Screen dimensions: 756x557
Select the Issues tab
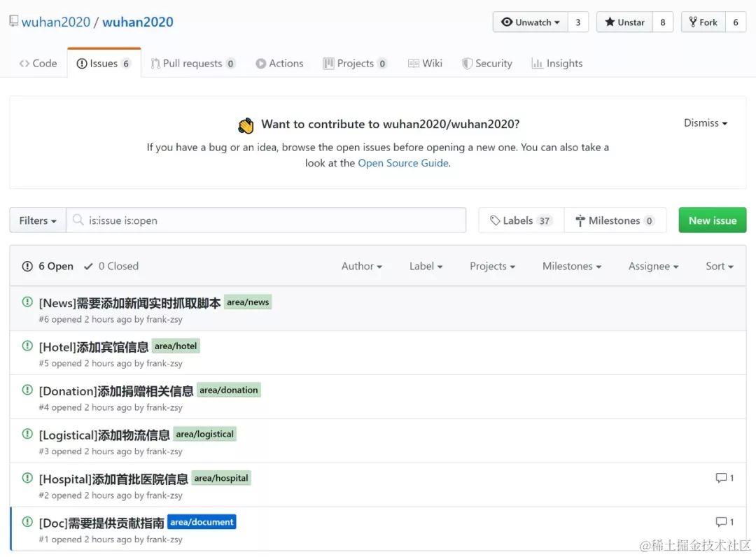click(x=104, y=63)
